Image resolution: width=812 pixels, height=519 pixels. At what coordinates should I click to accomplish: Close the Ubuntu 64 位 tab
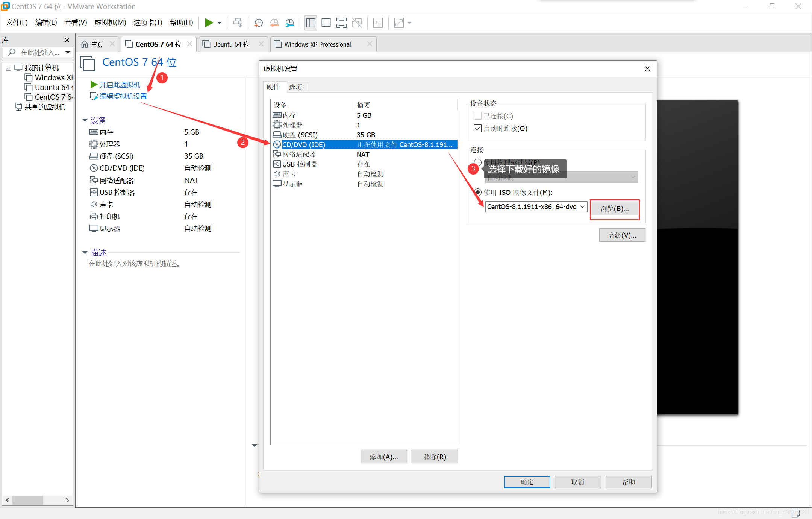[x=261, y=44]
